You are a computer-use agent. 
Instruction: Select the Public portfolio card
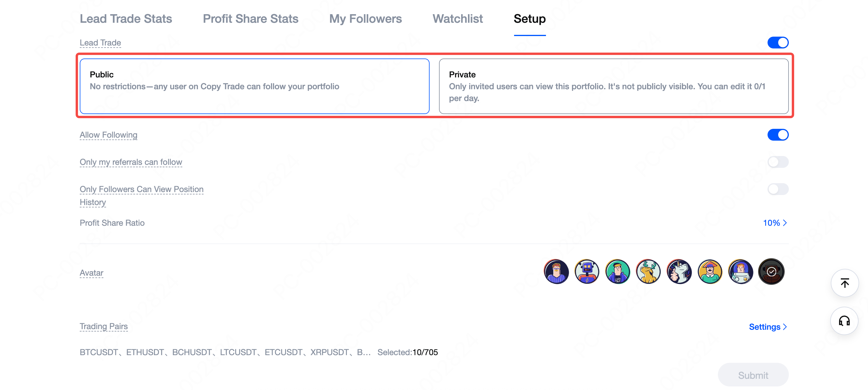tap(254, 86)
